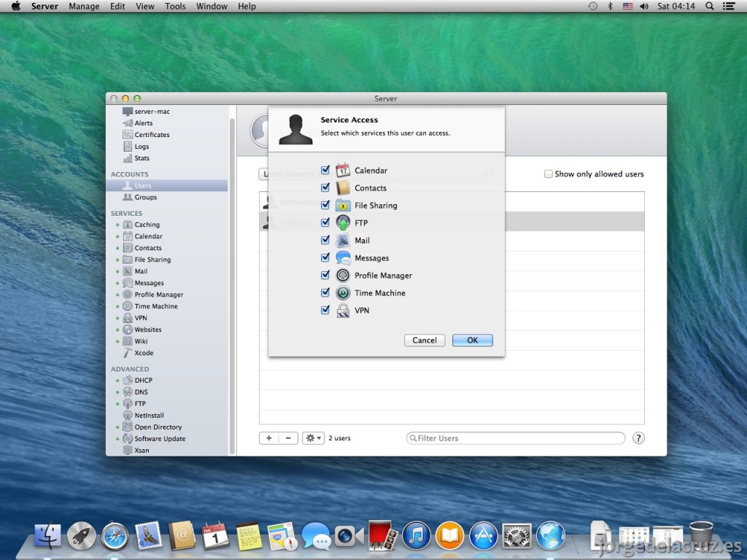Open the Window menu
Screen dimensions: 747x560
pos(212,6)
